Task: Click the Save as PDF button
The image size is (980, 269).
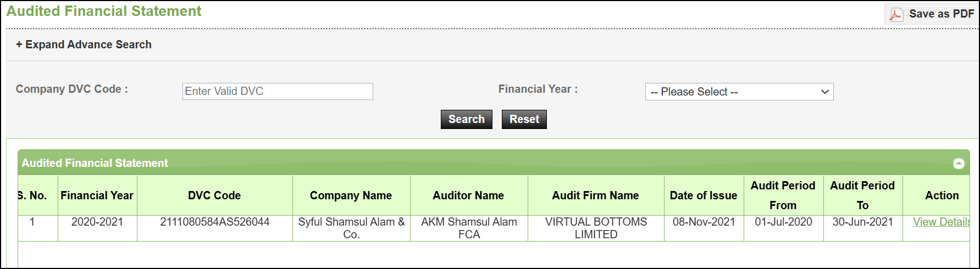Action: click(931, 14)
